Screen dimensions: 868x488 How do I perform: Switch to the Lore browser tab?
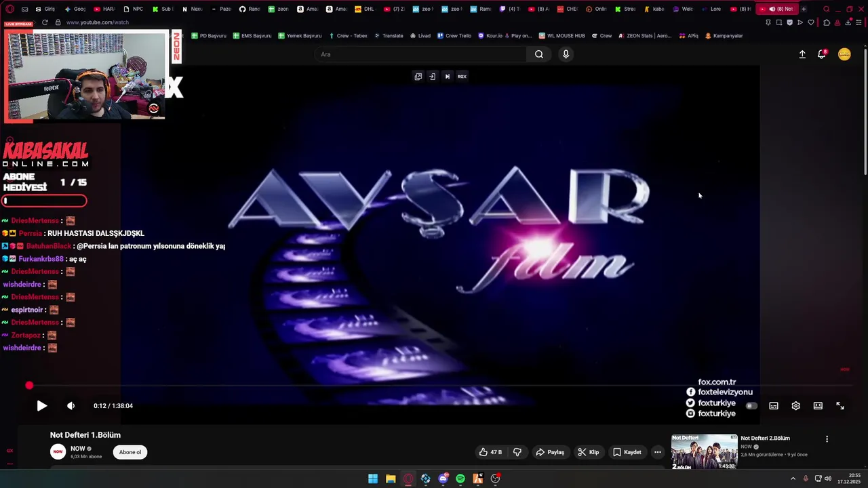pyautogui.click(x=711, y=9)
